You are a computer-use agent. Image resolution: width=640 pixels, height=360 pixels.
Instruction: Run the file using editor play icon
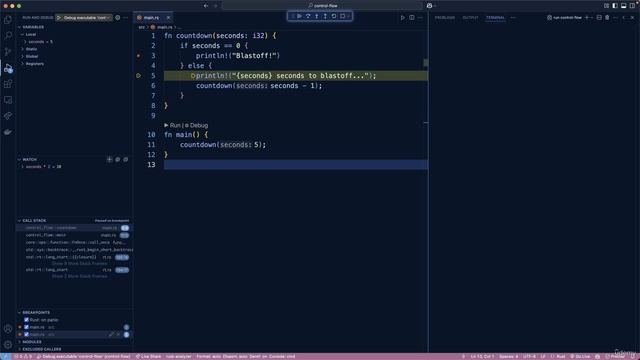(x=403, y=18)
